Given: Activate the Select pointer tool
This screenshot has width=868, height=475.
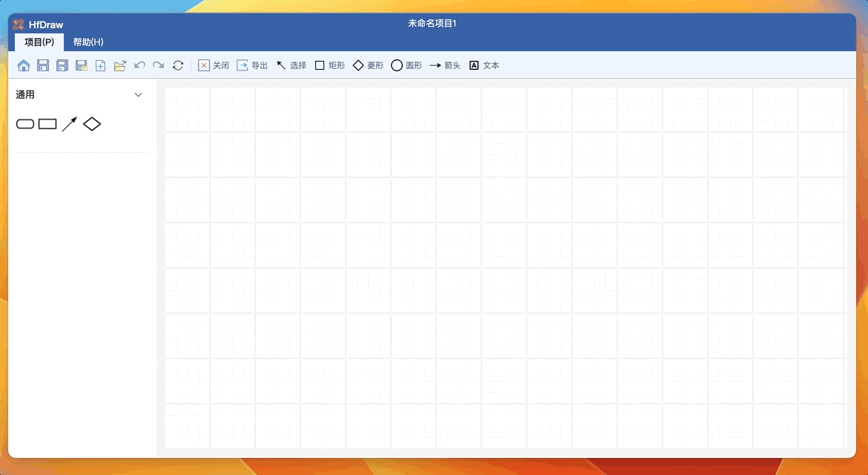Looking at the screenshot, I should 290,65.
